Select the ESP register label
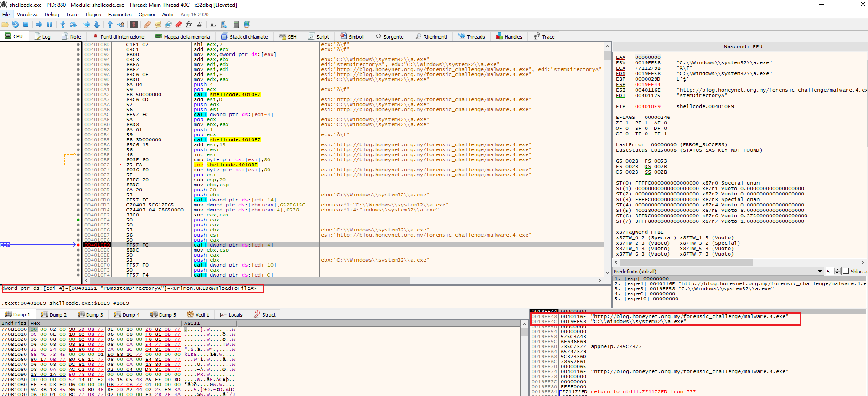Screen dimensions: 868x396 [620, 85]
